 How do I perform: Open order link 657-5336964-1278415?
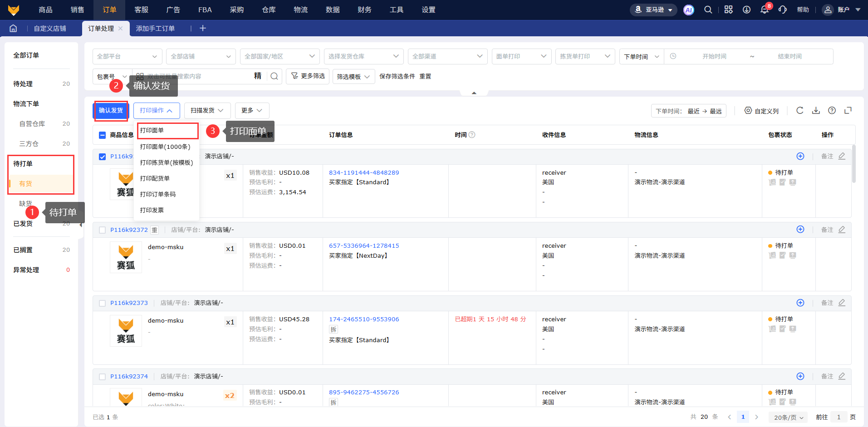point(364,245)
